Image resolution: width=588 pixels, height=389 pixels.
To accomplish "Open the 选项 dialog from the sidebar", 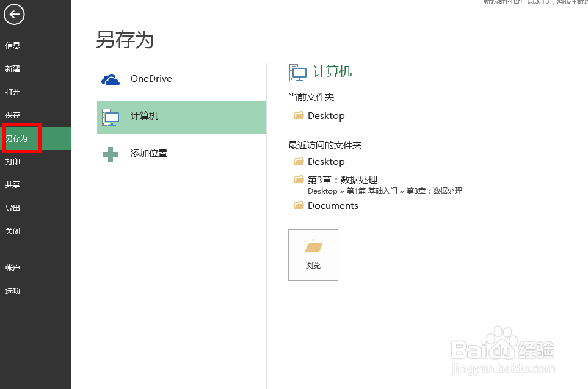I will pos(13,291).
